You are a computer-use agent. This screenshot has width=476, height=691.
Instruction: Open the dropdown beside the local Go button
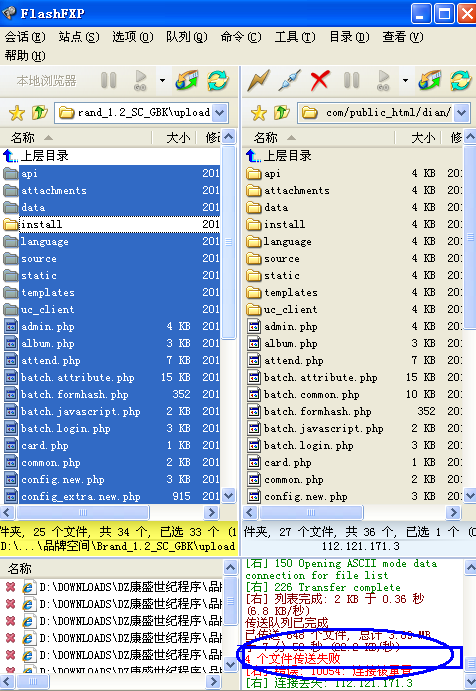click(x=162, y=81)
